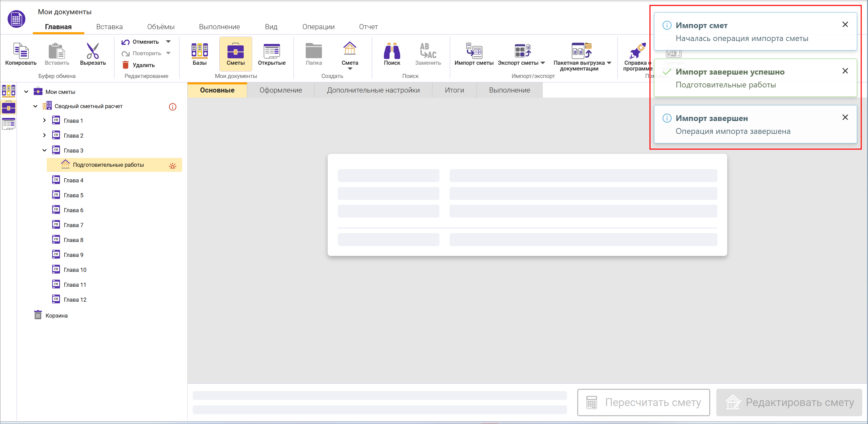868x424 pixels.
Task: Select Подготовительные работы tree item
Action: click(108, 165)
